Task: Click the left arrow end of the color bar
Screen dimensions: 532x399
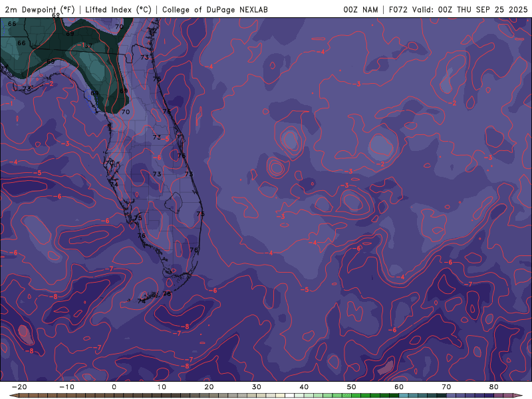Action: coord(13,396)
